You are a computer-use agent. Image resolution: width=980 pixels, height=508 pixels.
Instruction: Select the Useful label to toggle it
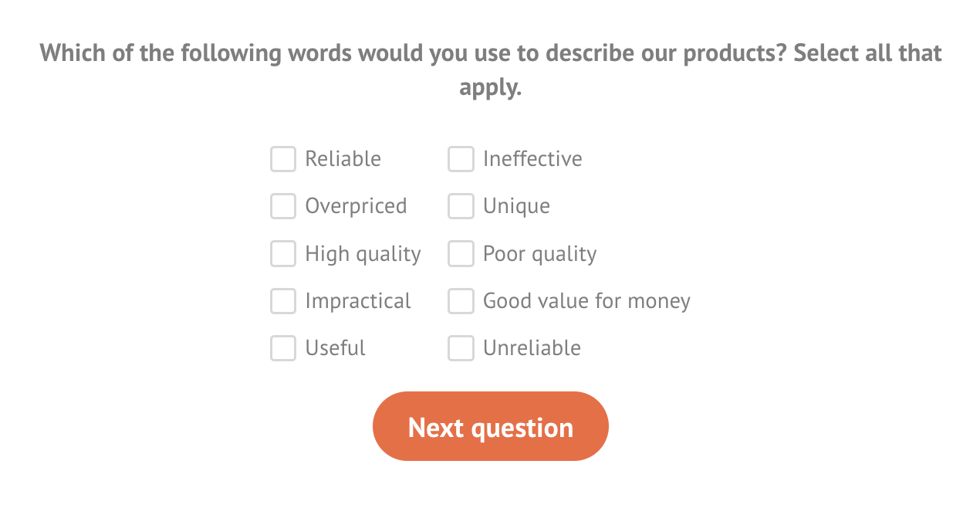(334, 348)
